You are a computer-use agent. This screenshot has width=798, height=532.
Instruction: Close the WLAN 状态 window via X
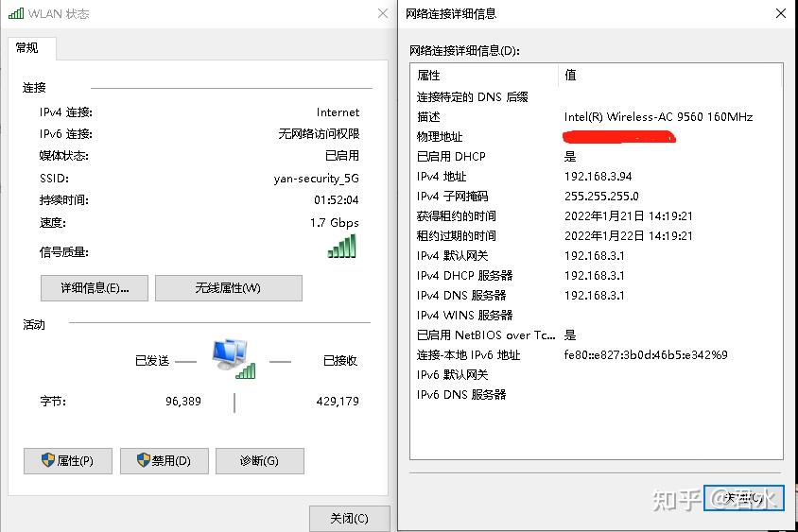383,13
